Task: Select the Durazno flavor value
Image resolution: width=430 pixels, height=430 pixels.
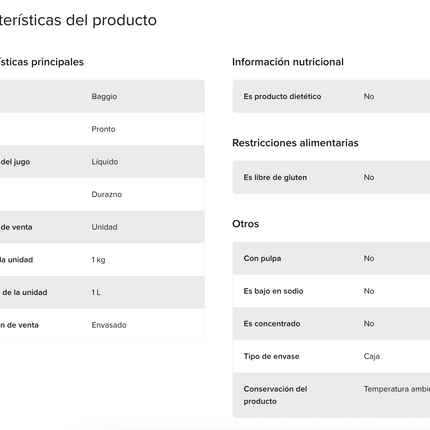Action: [107, 194]
